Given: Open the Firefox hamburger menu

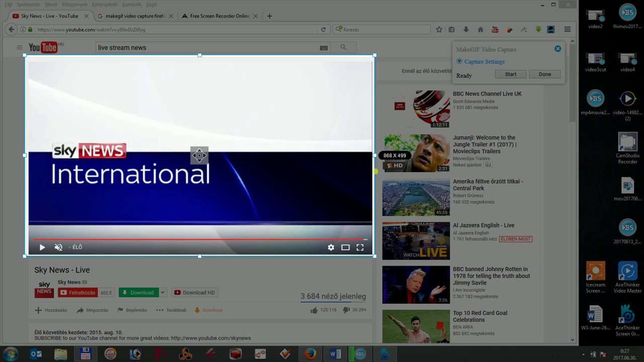Looking at the screenshot, I should click(568, 30).
